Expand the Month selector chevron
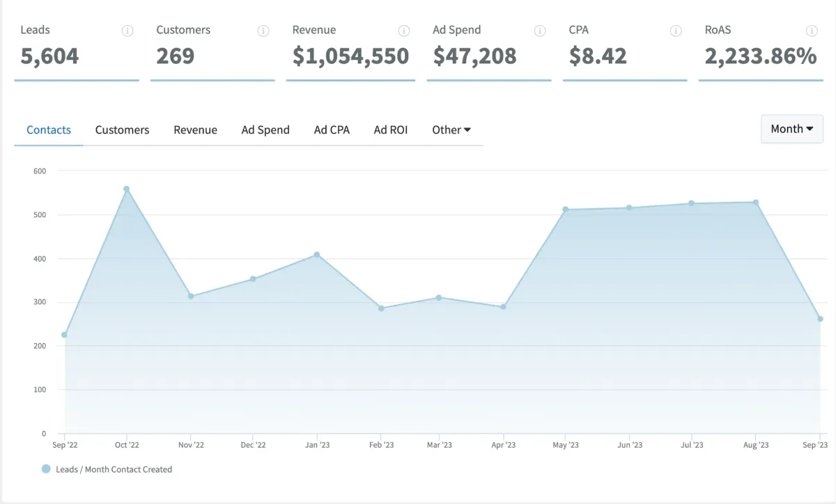Screen dimensions: 836x504 tap(811, 129)
